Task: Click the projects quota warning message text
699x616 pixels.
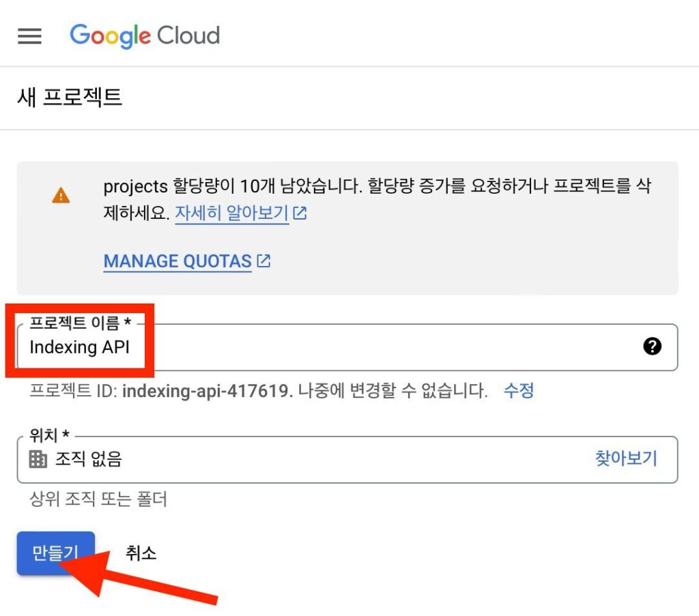Action: [377, 187]
